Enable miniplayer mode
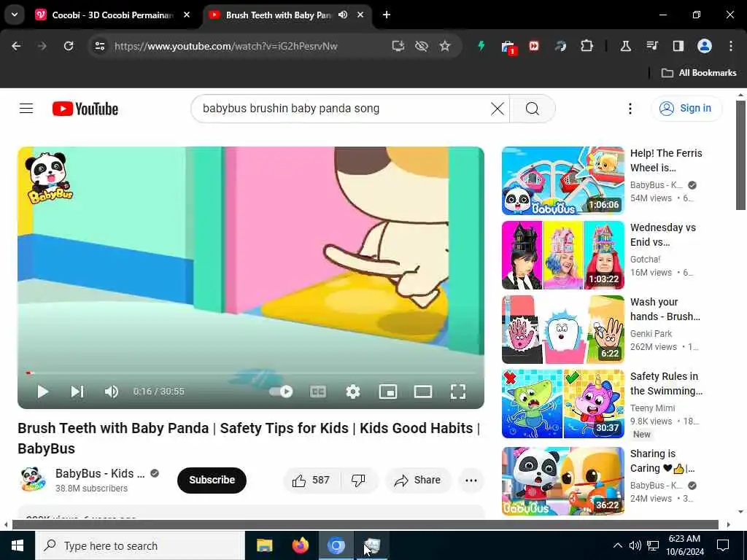Viewport: 747px width, 560px height. coord(388,392)
